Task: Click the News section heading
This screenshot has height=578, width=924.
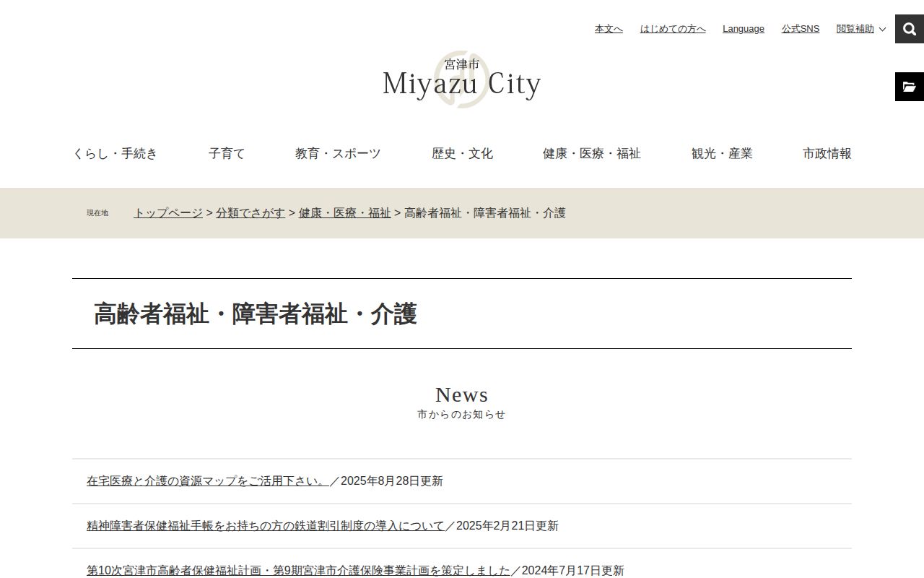Action: click(x=462, y=394)
